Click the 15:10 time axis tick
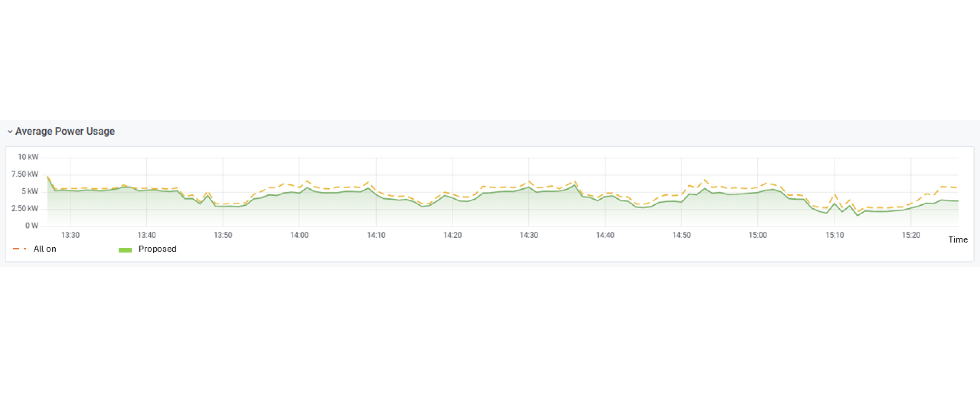The width and height of the screenshot is (980, 404). (834, 235)
